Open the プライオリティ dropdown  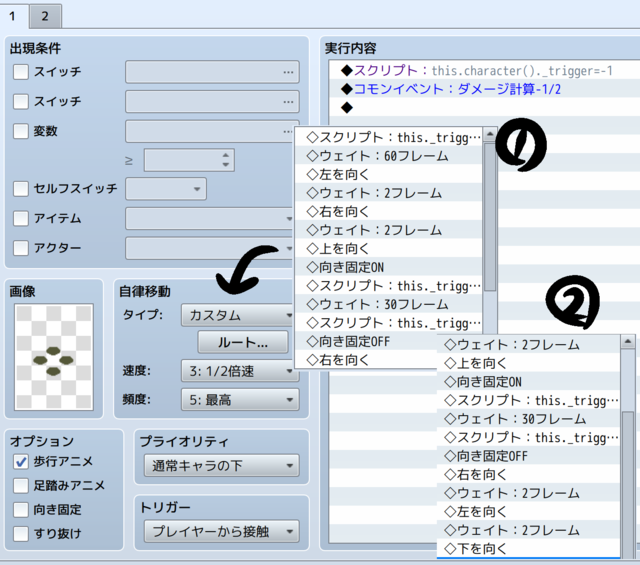pyautogui.click(x=222, y=465)
